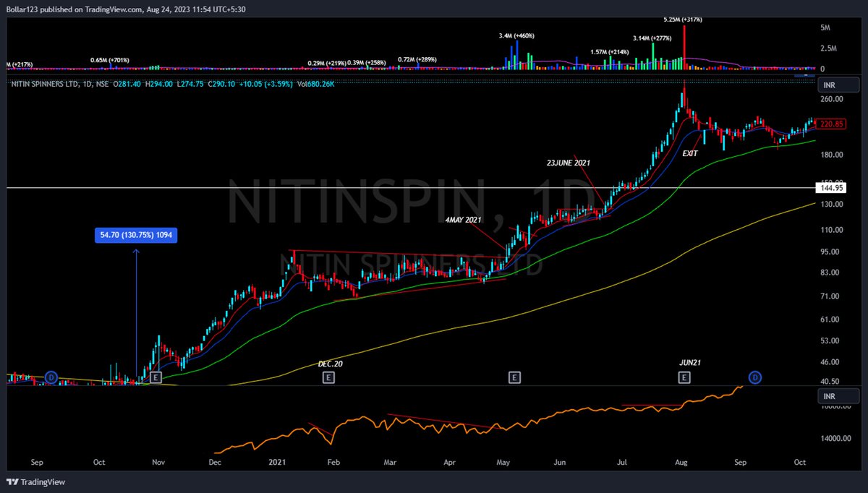
Task: Select the 144.95 horizontal line price label
Action: click(830, 188)
